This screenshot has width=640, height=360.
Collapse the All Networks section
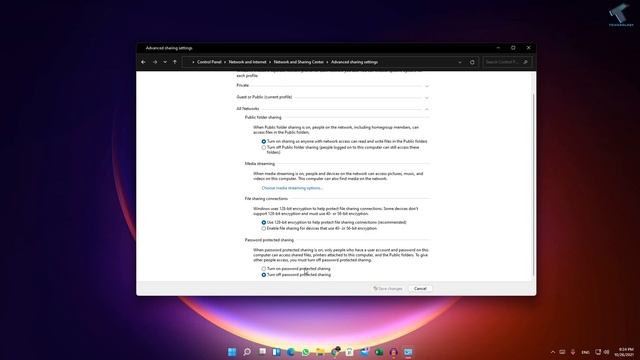(x=427, y=109)
